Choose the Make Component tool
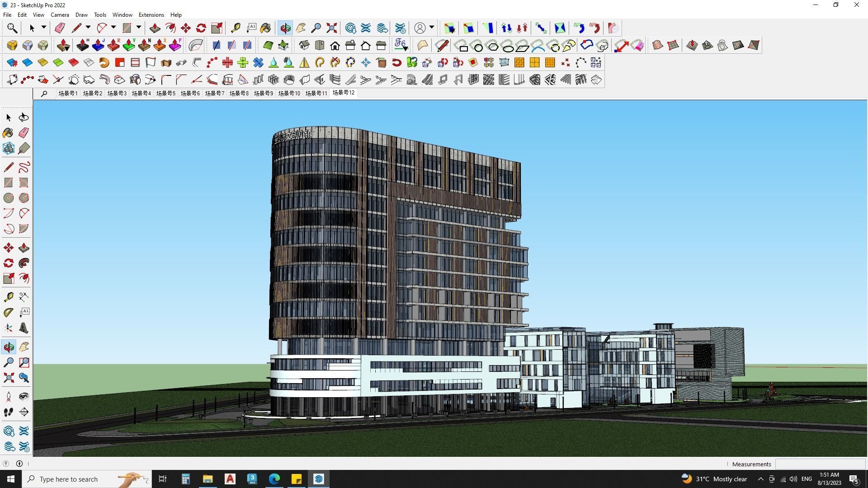The height and width of the screenshot is (488, 868). pos(8,148)
